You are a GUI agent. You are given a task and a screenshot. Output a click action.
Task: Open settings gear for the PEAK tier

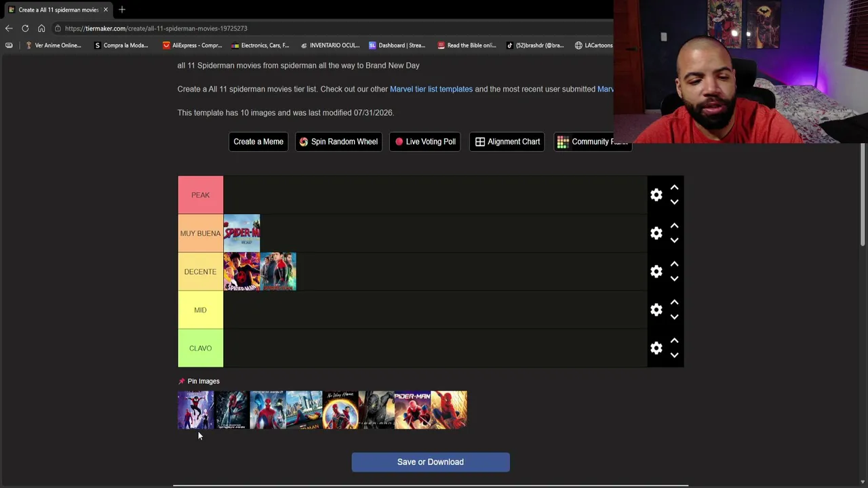656,195
